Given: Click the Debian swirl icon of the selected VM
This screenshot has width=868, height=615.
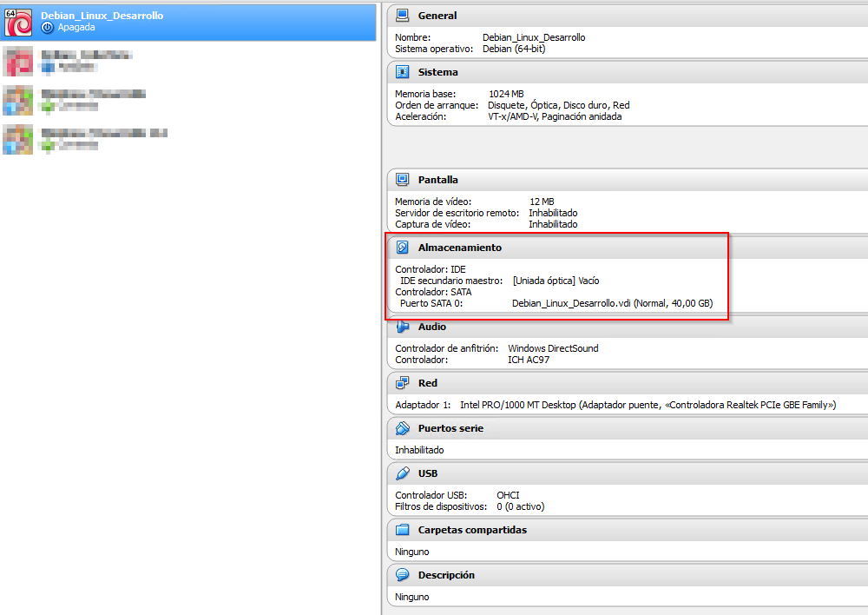Looking at the screenshot, I should (18, 23).
